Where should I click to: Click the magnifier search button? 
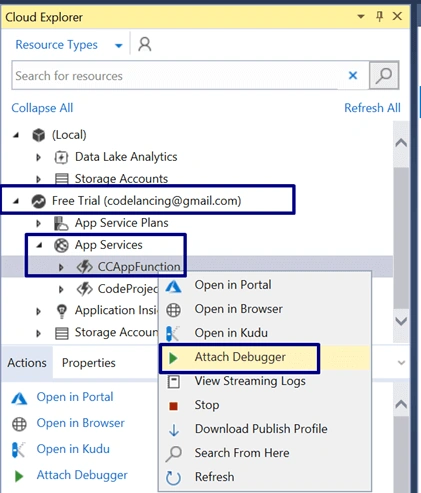(384, 75)
